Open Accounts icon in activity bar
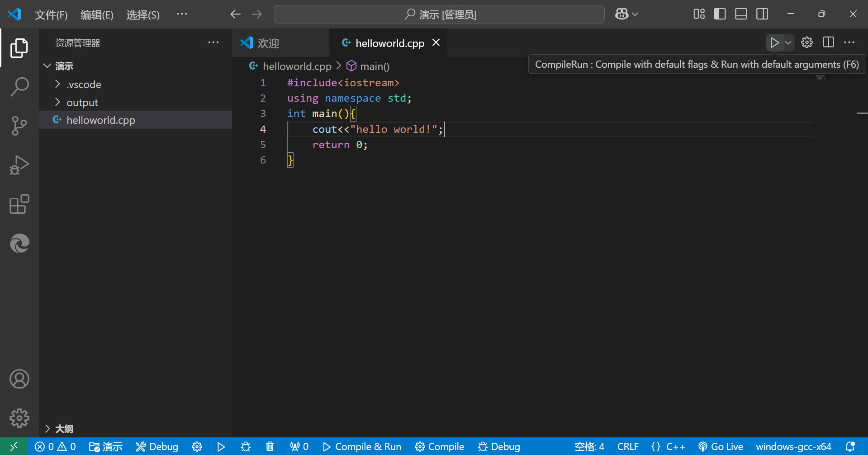 19,379
